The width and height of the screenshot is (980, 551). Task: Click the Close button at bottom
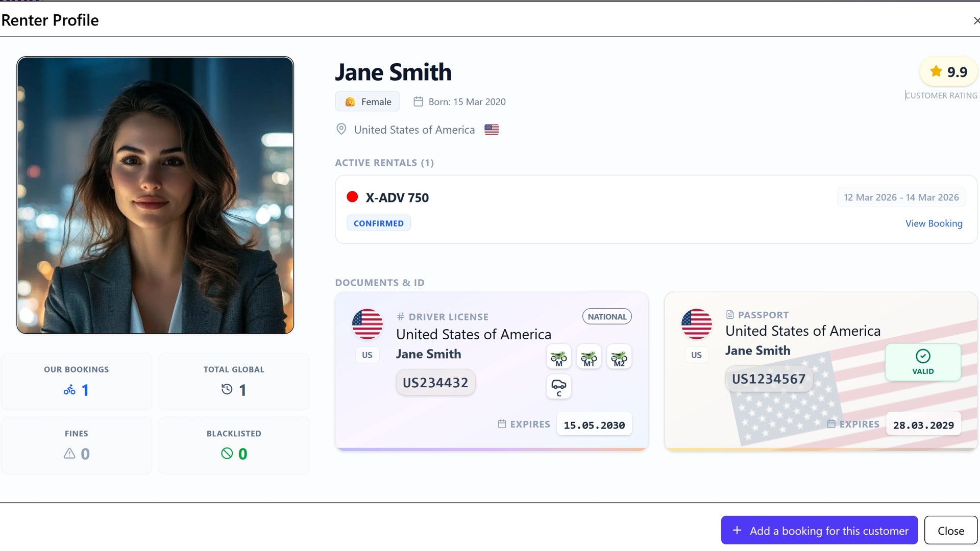coord(950,530)
